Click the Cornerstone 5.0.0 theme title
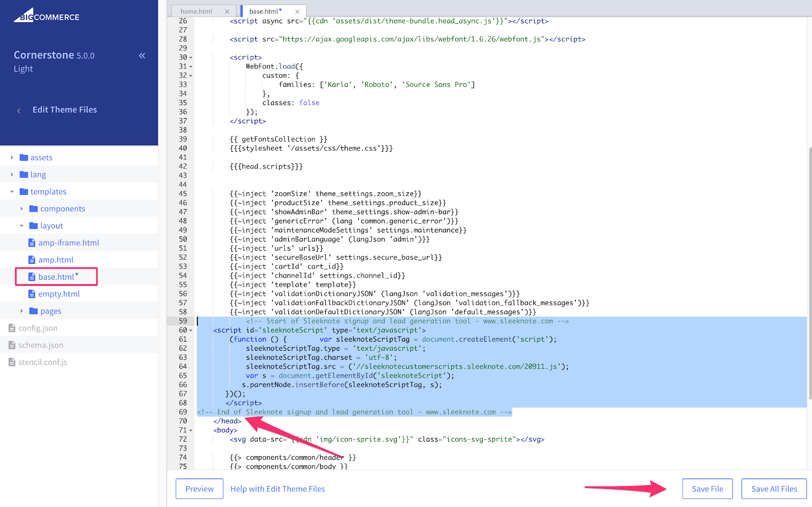The width and height of the screenshot is (812, 507). (x=54, y=55)
